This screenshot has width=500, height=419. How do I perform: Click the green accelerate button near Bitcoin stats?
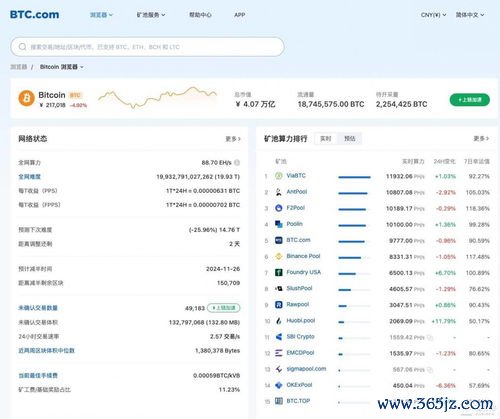[470, 100]
